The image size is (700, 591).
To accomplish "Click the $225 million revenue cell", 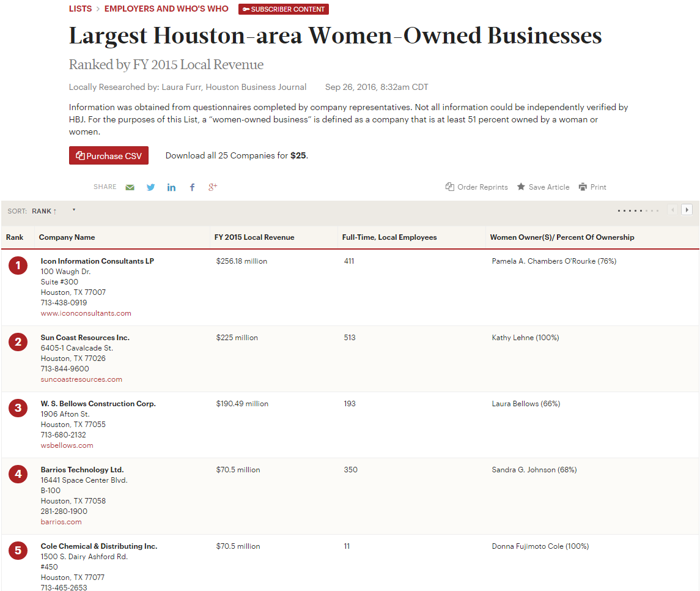I will pyautogui.click(x=237, y=337).
